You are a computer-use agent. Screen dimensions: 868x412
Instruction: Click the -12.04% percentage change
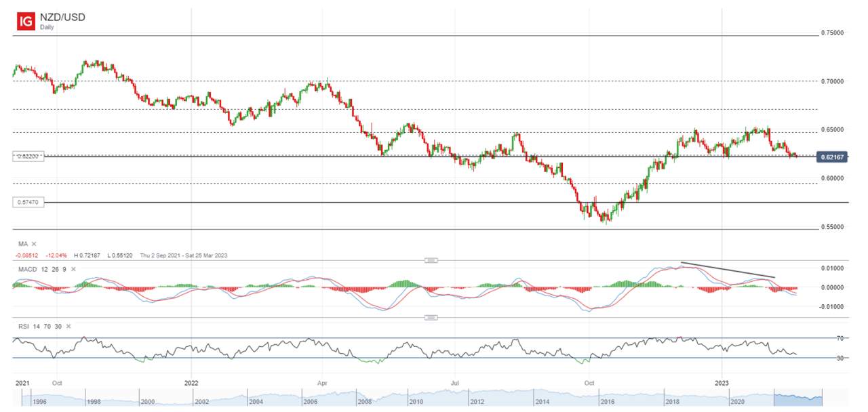coord(58,255)
